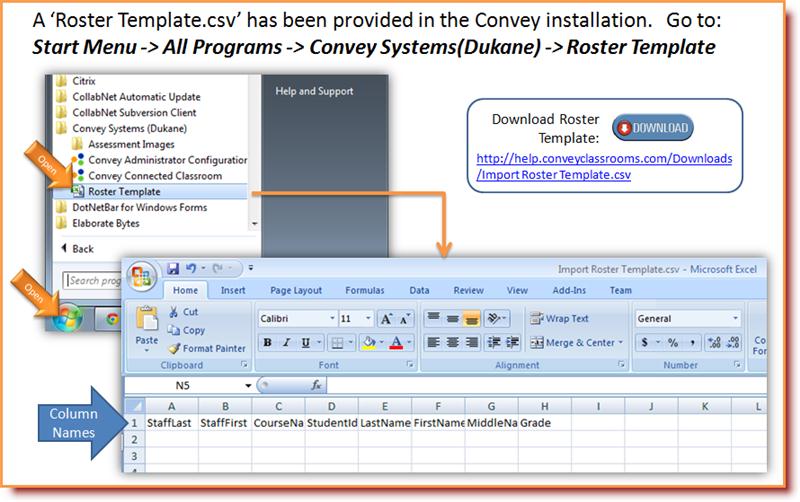Click Cut in the Clipboard group
The image size is (800, 502).
(184, 312)
